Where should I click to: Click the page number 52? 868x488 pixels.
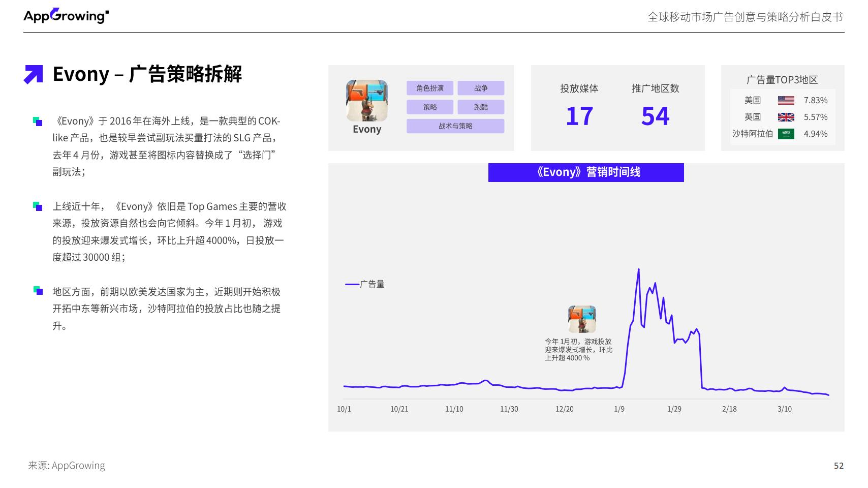[x=839, y=466]
